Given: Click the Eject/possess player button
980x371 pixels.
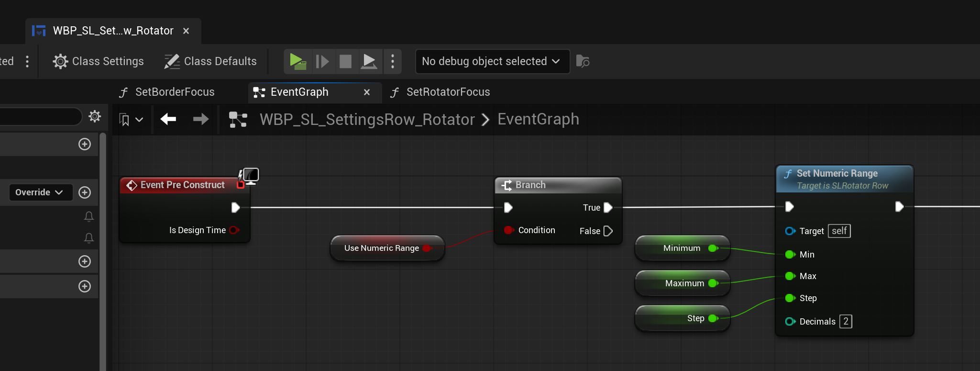Looking at the screenshot, I should (369, 61).
